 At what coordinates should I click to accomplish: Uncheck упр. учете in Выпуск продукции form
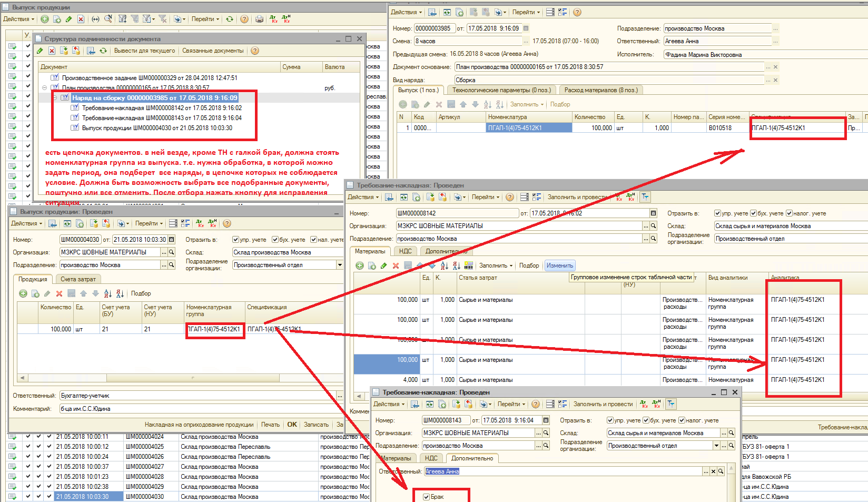pyautogui.click(x=235, y=240)
